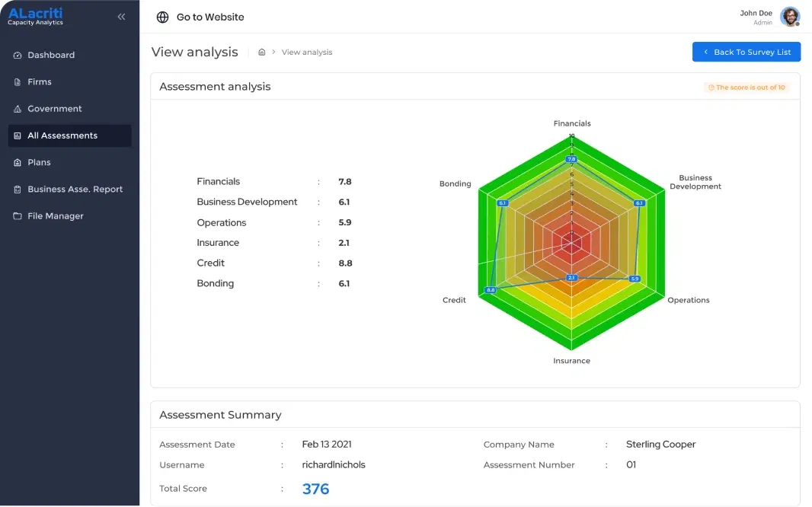Viewport: 812px width, 507px height.
Task: Click the Plans icon in sidebar
Action: pos(18,163)
